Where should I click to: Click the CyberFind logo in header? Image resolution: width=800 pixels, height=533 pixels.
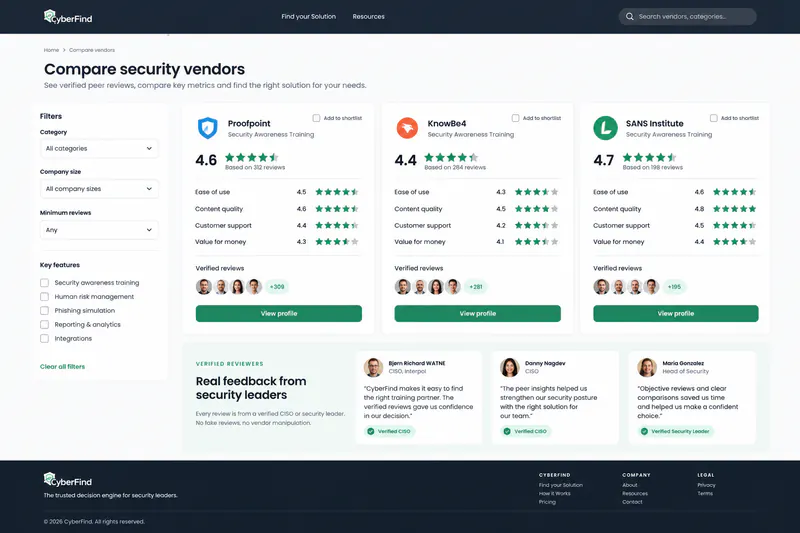coord(68,17)
